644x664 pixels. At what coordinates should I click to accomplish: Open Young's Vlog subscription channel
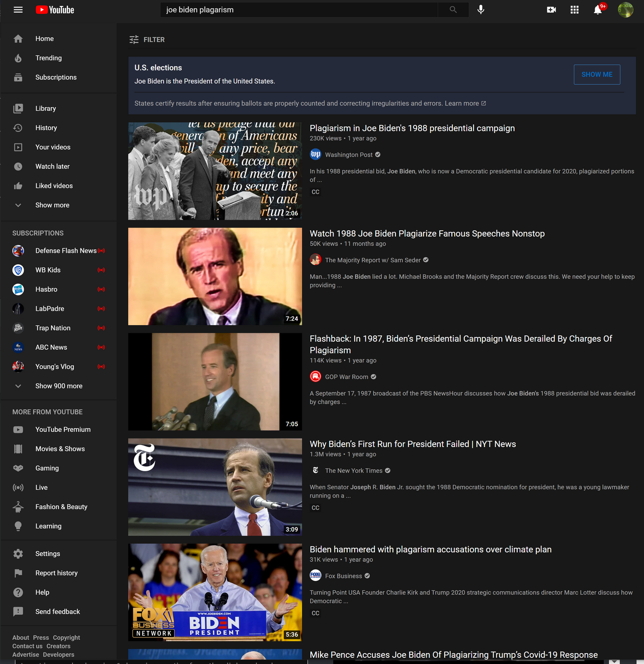pyautogui.click(x=58, y=366)
